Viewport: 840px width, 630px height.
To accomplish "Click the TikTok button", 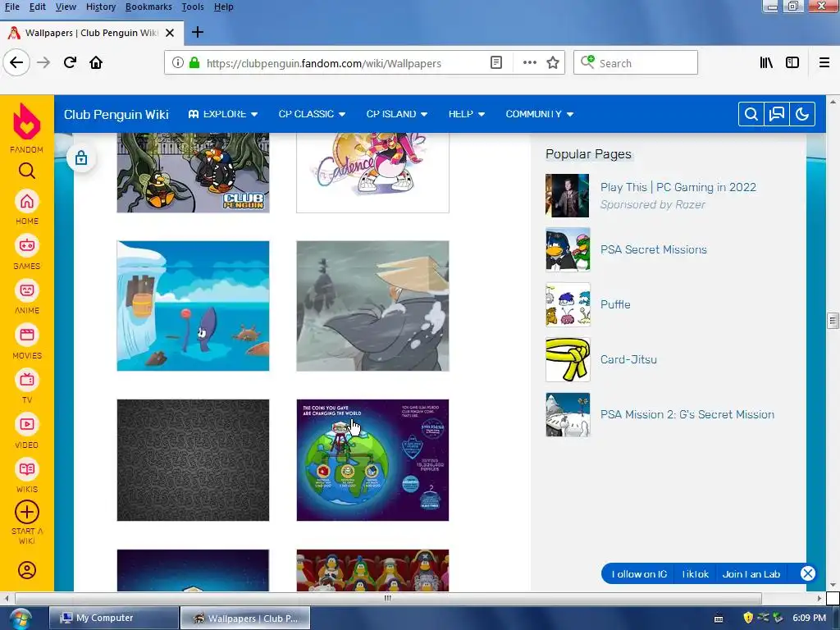I will 696,573.
